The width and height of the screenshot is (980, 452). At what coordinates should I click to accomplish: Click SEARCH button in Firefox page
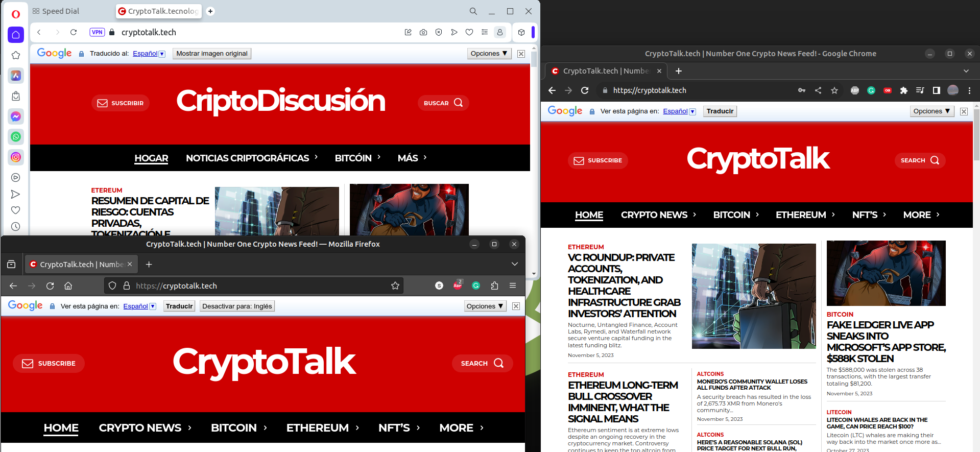(482, 363)
